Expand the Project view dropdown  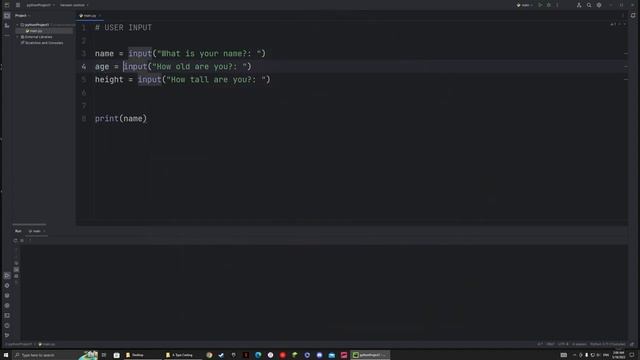22,16
